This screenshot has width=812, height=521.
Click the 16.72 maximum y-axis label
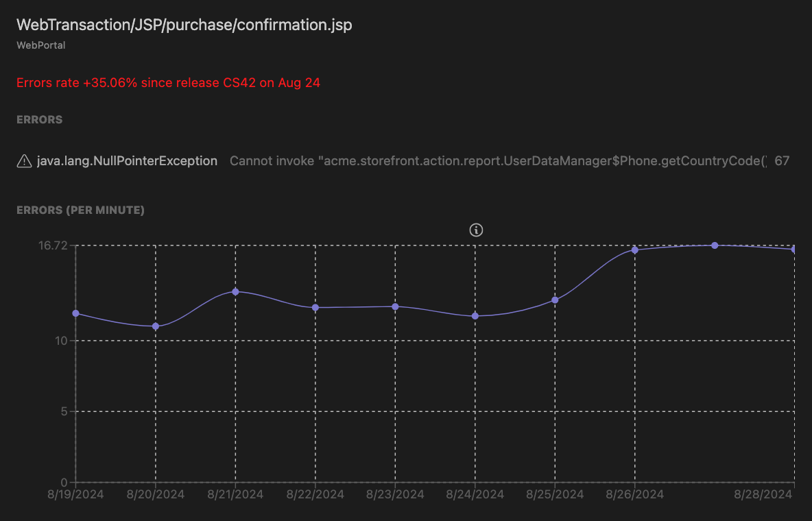pos(52,245)
